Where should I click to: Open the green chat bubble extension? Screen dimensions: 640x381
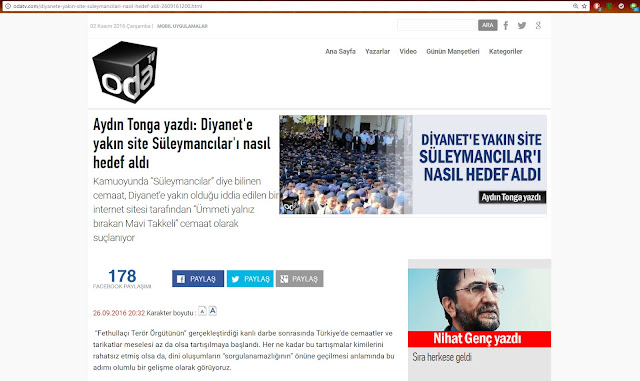pyautogui.click(x=634, y=6)
